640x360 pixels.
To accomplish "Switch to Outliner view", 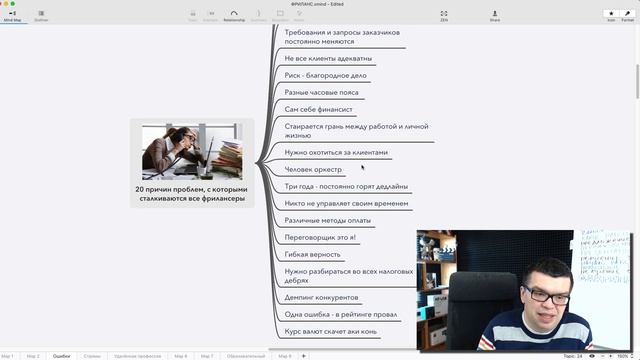I will coord(41,16).
